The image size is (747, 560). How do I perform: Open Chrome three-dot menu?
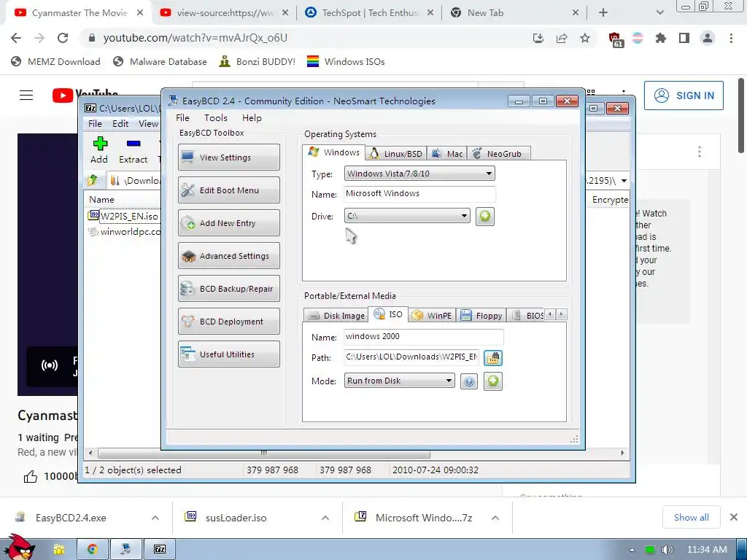731,38
